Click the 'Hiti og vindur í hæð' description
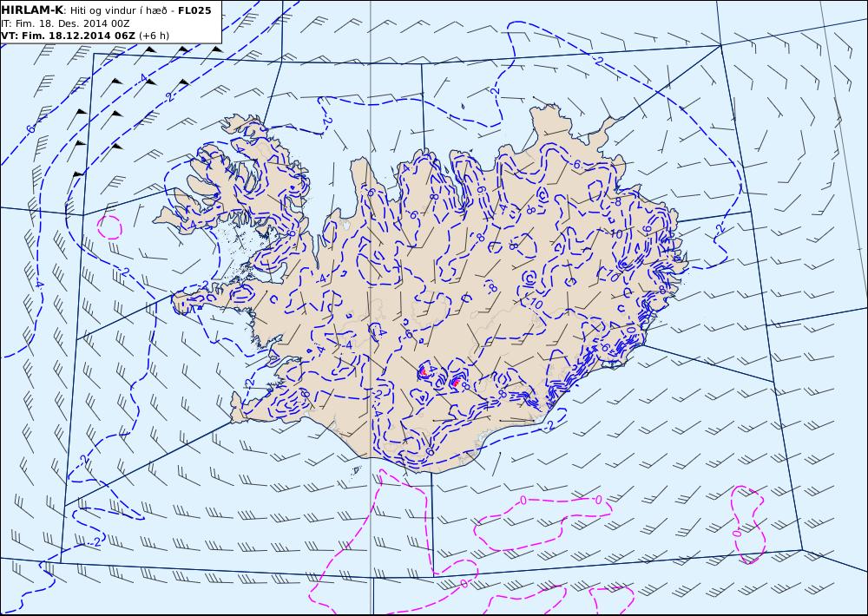Viewport: 868px width, 616px height. tap(118, 10)
